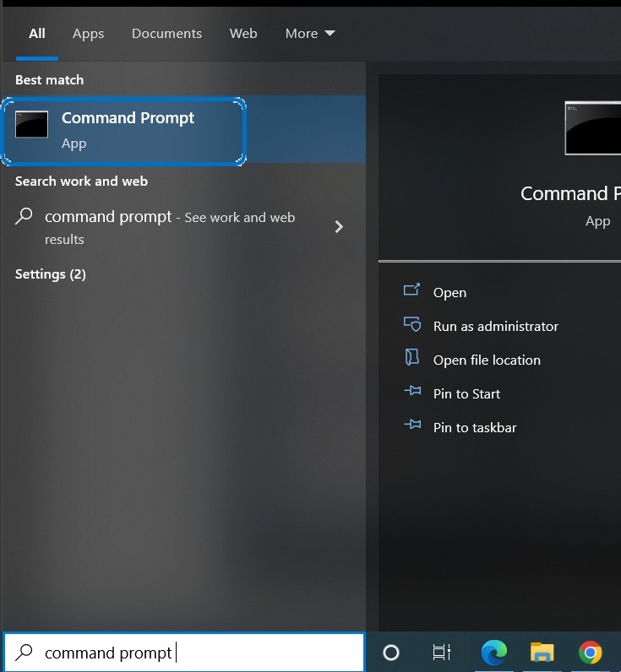The width and height of the screenshot is (621, 672).
Task: Click the Pin to taskbar pin icon
Action: 411,426
